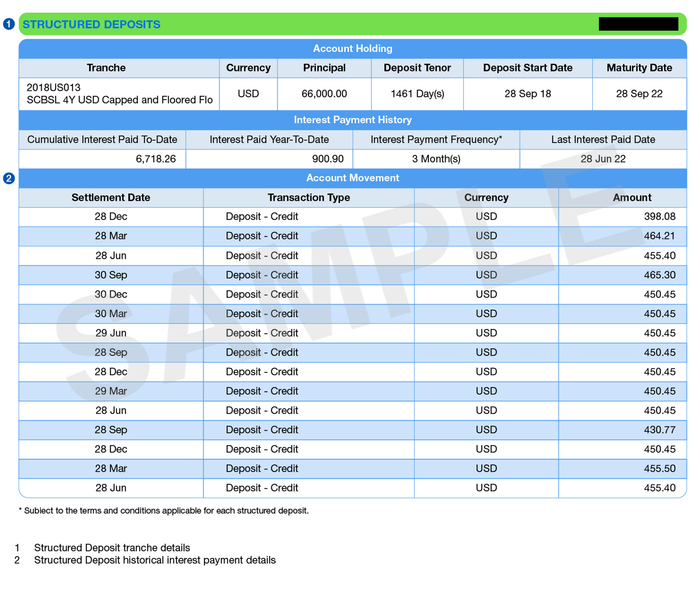Click the Amount column header
Image resolution: width=700 pixels, height=590 pixels.
(632, 198)
